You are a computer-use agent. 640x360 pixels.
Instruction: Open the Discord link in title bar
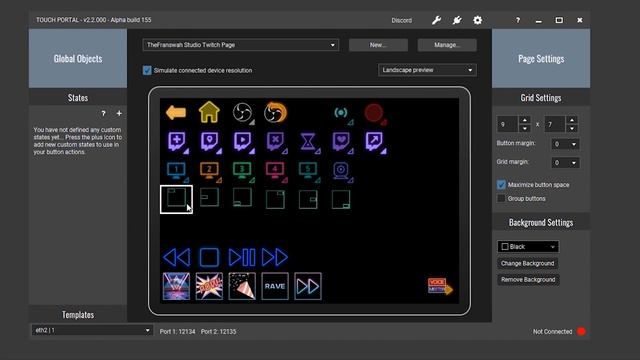pyautogui.click(x=402, y=20)
